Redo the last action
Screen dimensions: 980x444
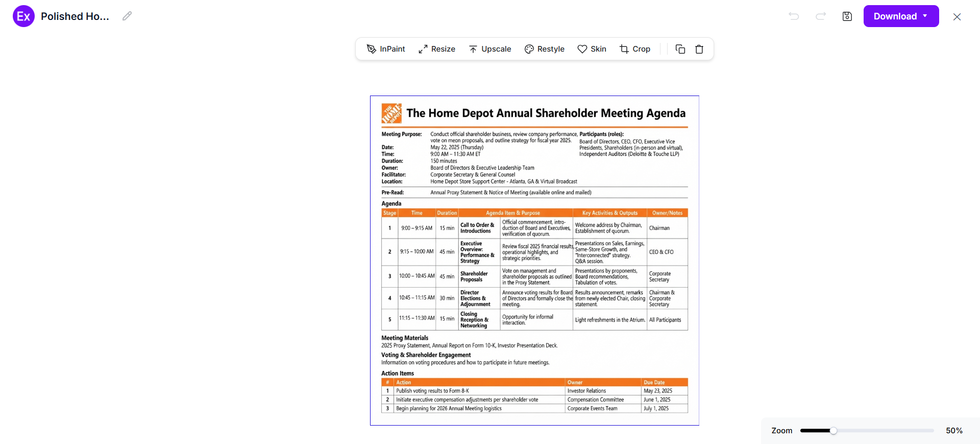(821, 16)
